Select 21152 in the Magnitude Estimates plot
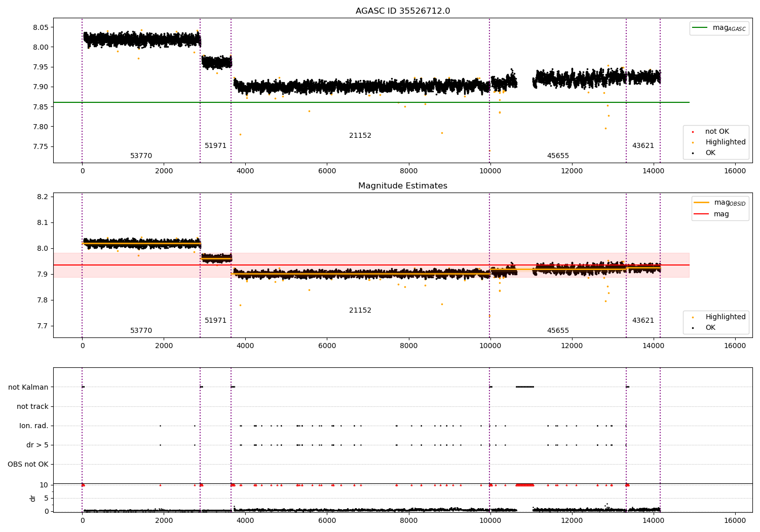Image resolution: width=760 pixels, height=532 pixels. point(360,311)
